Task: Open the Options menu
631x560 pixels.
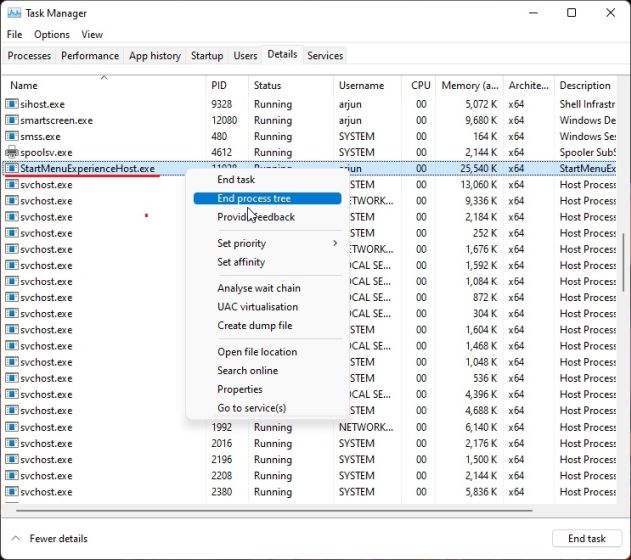Action: click(52, 34)
